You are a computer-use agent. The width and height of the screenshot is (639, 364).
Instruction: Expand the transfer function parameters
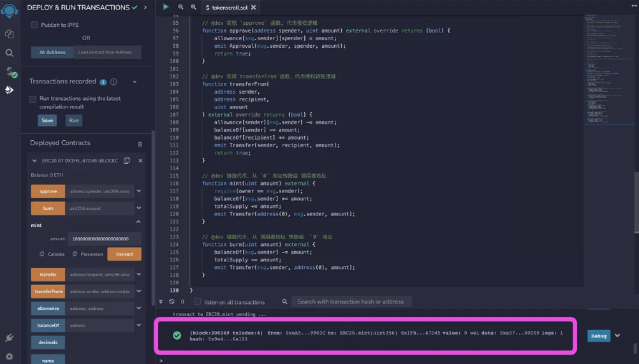click(139, 274)
